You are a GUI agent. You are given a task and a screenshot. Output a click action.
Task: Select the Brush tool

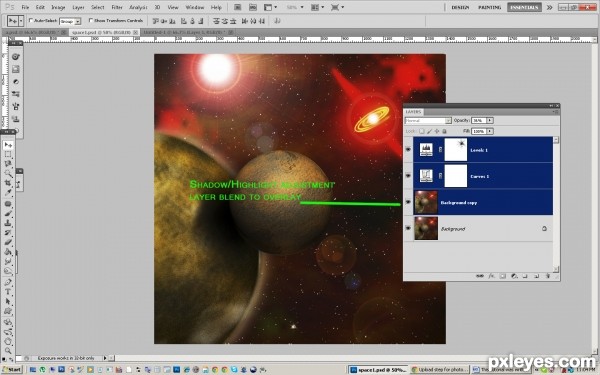click(8, 214)
